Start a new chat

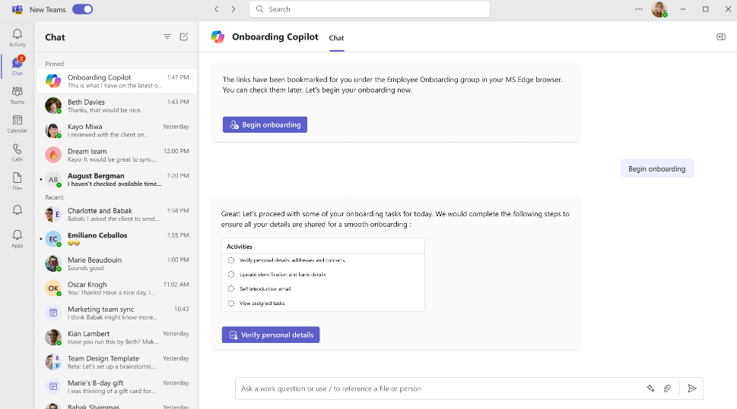pos(184,37)
